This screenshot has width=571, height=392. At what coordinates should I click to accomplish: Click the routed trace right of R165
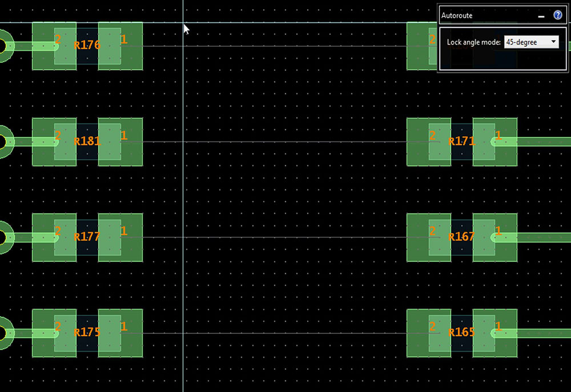coord(542,333)
